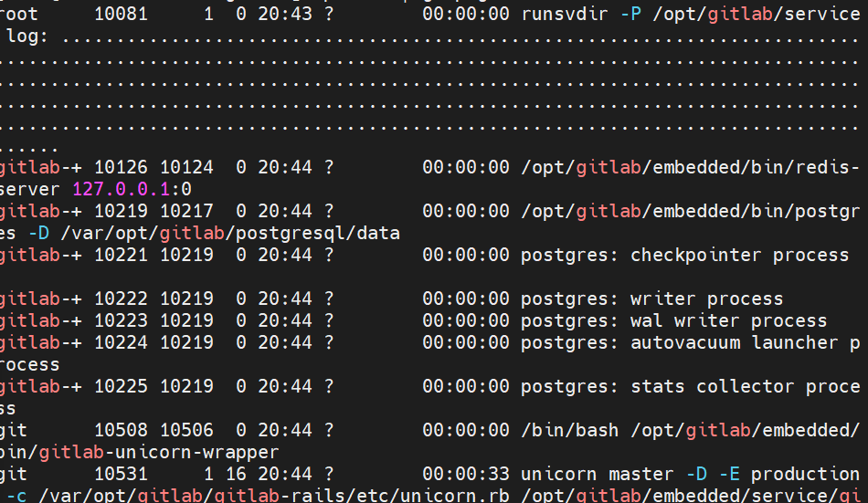Click the PID 10221 of the checkpointer process
868x503 pixels.
tap(121, 255)
